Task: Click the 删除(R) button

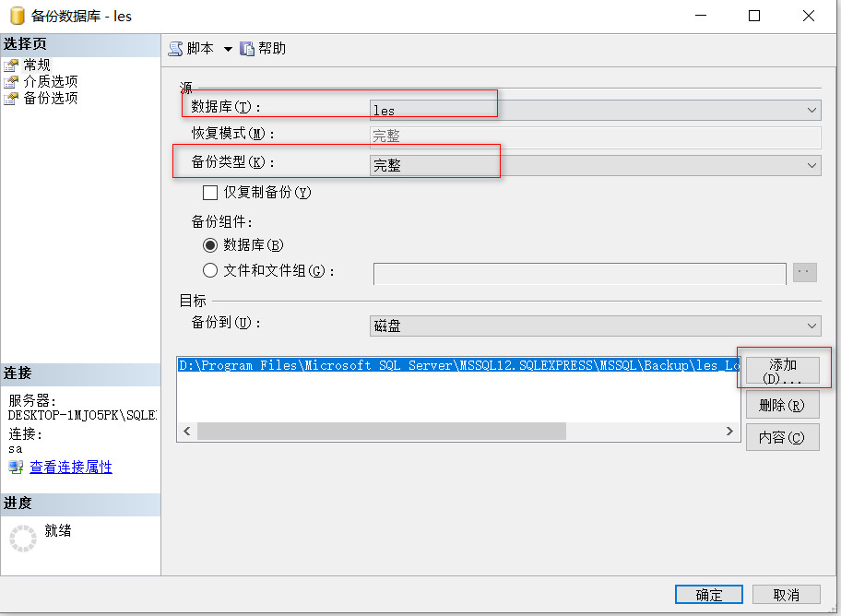Action: coord(783,405)
